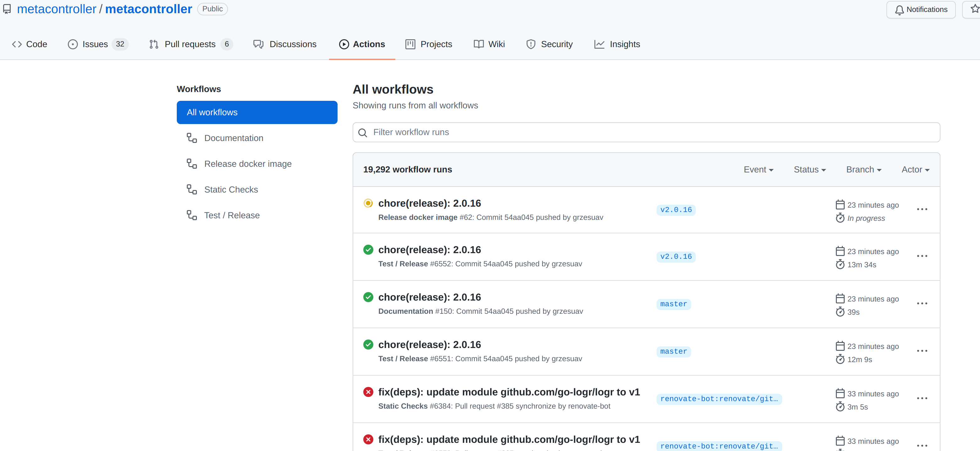The image size is (980, 451).
Task: Click the green success check on run #6552
Action: pyautogui.click(x=368, y=249)
